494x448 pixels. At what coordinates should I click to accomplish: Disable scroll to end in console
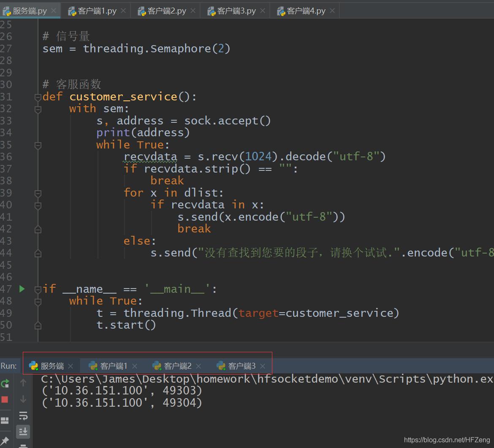23,432
